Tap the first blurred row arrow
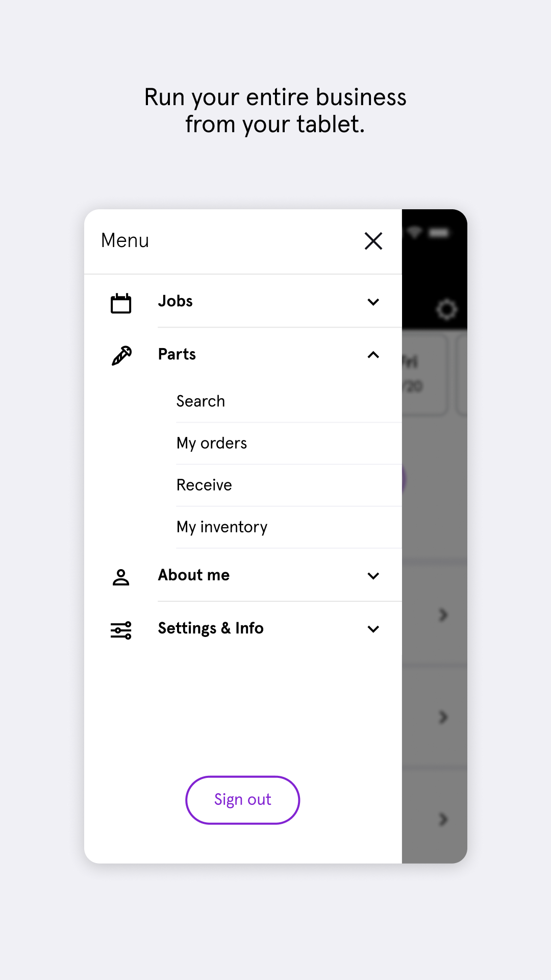This screenshot has width=551, height=980. coord(443,615)
